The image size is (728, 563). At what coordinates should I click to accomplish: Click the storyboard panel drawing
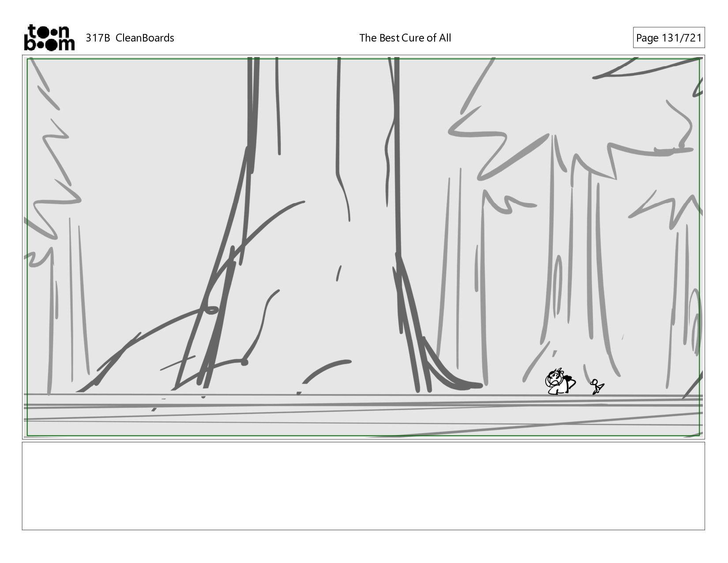364,247
